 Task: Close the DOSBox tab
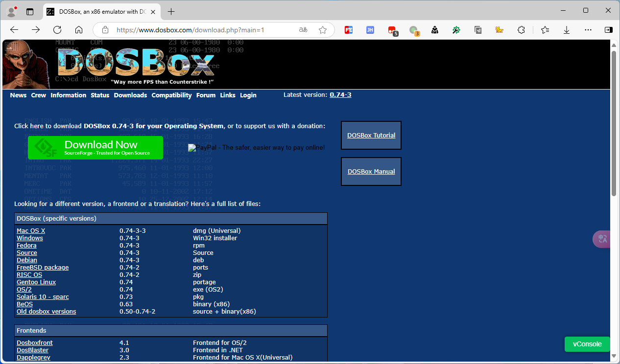153,11
